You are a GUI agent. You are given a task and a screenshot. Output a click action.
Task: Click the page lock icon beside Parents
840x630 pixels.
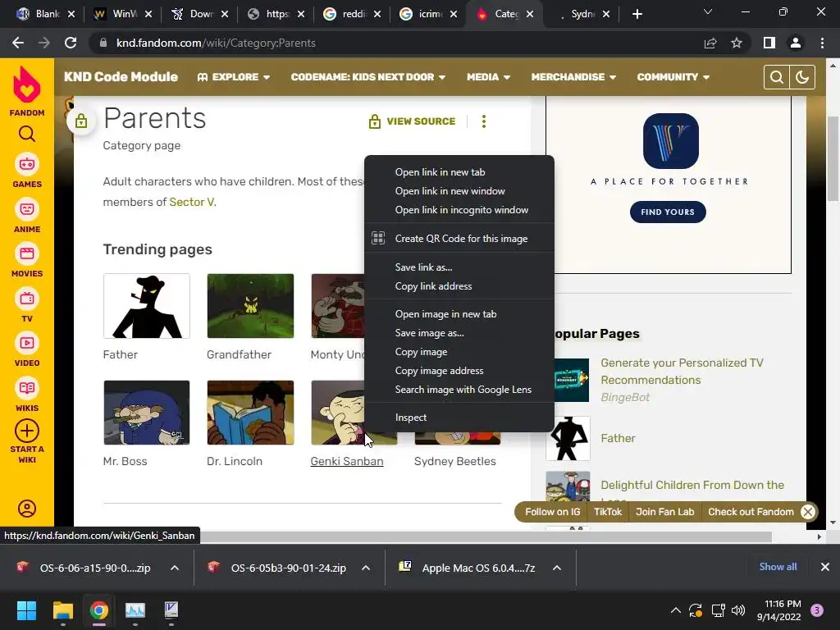click(x=81, y=121)
